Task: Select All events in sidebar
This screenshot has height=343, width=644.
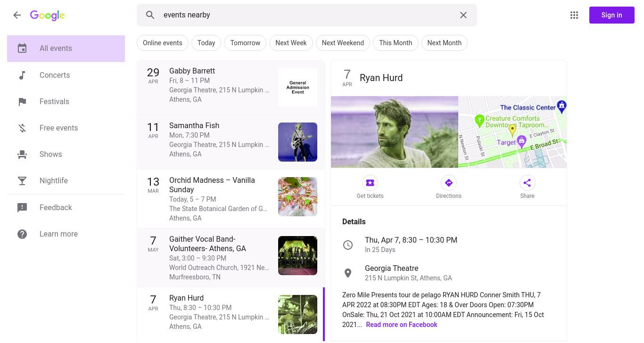Action: point(66,49)
